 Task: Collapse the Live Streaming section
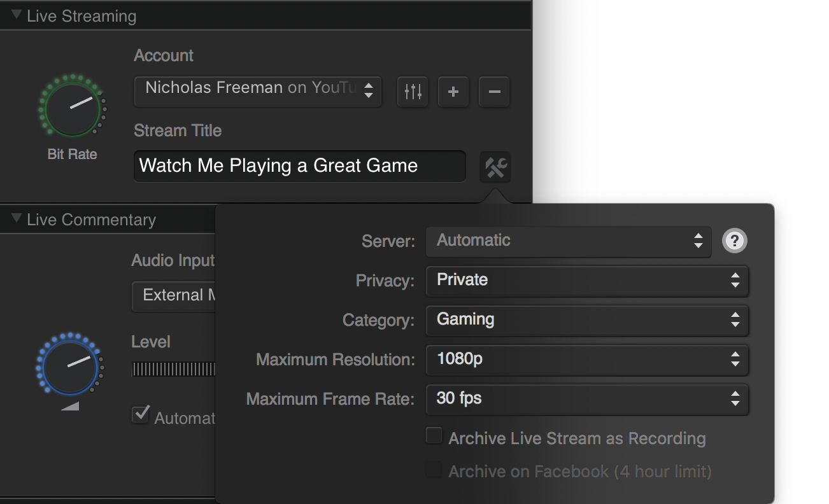coord(17,15)
